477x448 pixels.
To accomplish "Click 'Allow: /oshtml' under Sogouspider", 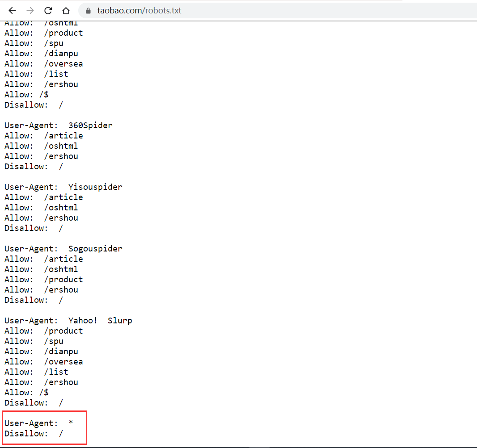I will click(41, 269).
